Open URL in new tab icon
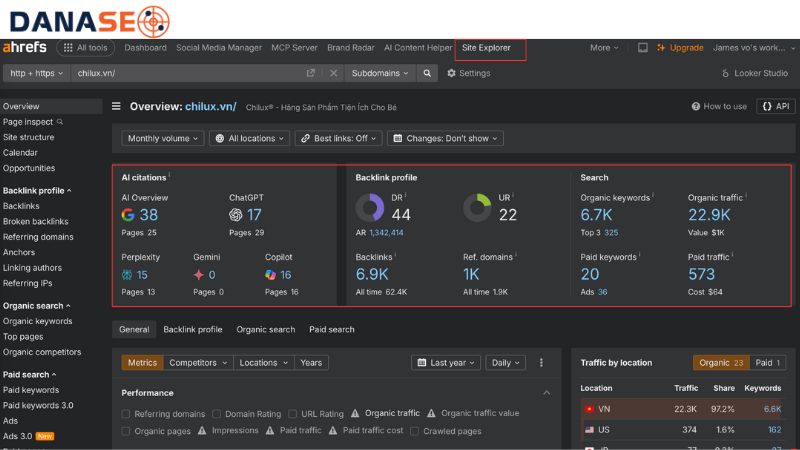 tap(311, 73)
